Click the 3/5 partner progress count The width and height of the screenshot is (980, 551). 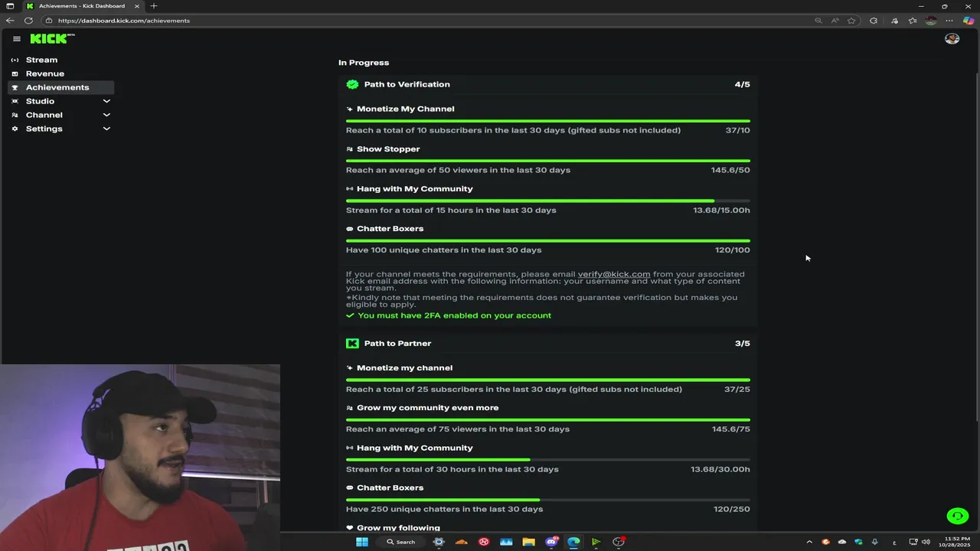coord(742,344)
